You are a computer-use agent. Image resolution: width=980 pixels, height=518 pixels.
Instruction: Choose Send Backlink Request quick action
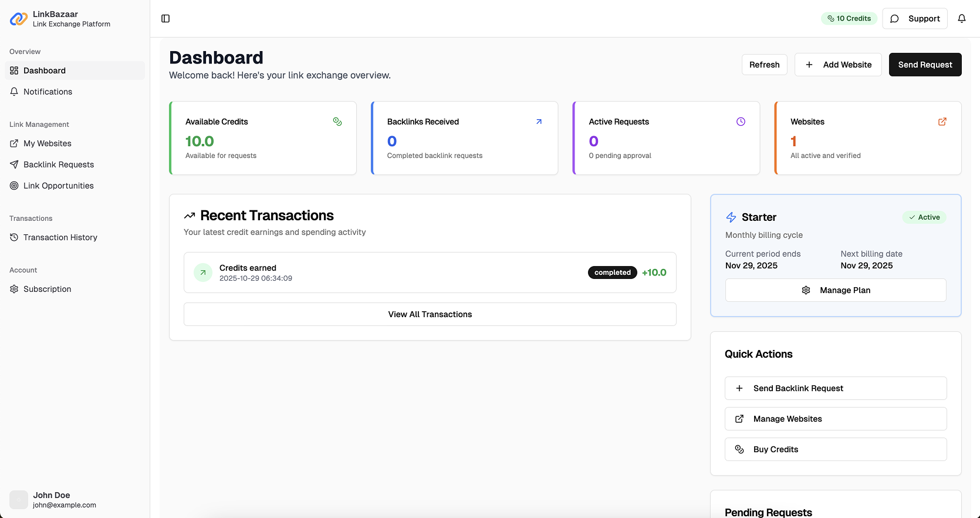coord(836,388)
